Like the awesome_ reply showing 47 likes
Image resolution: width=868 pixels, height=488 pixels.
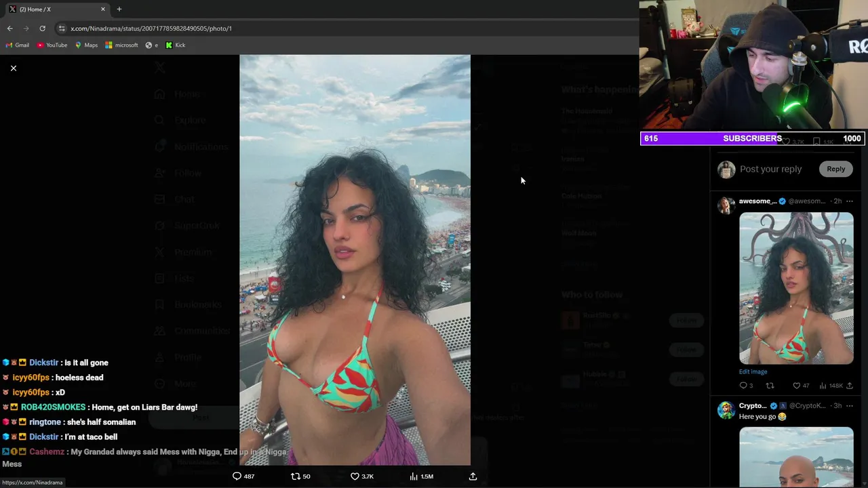[801, 386]
